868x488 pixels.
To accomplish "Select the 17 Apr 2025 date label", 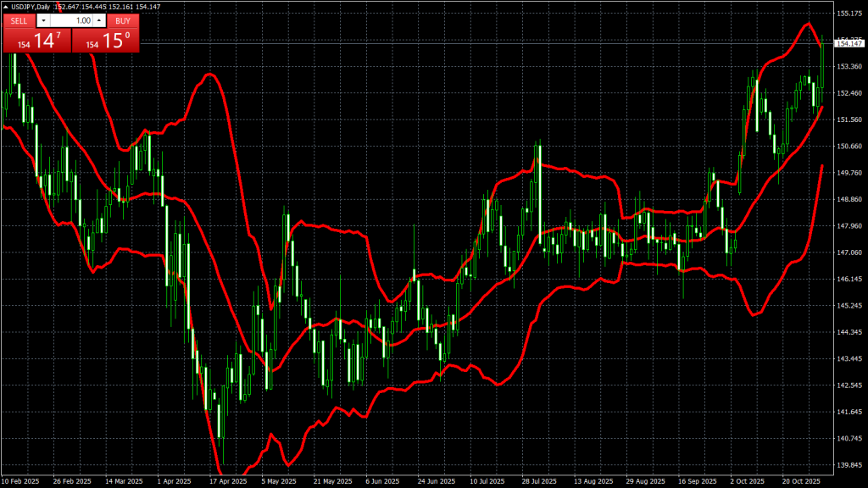I will 227,480.
